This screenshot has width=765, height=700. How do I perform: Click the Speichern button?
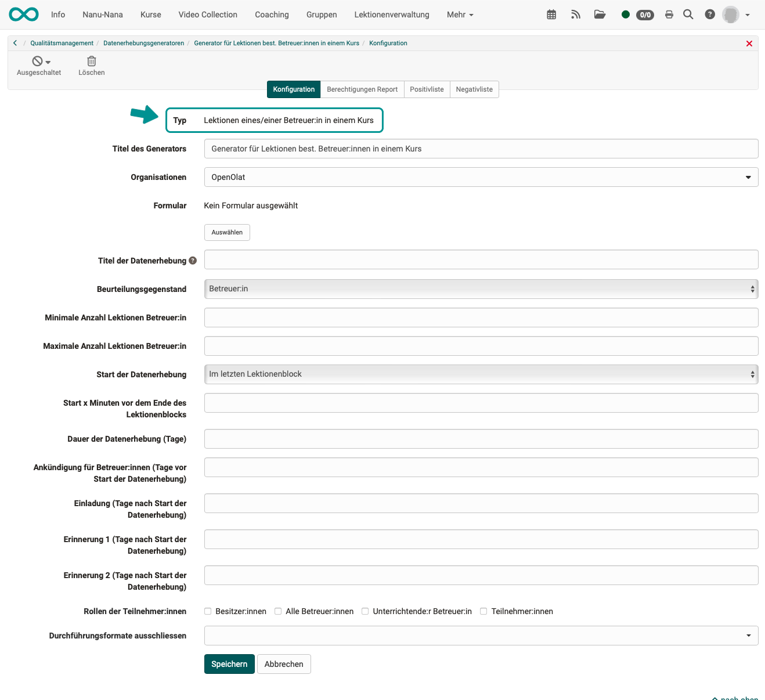229,664
